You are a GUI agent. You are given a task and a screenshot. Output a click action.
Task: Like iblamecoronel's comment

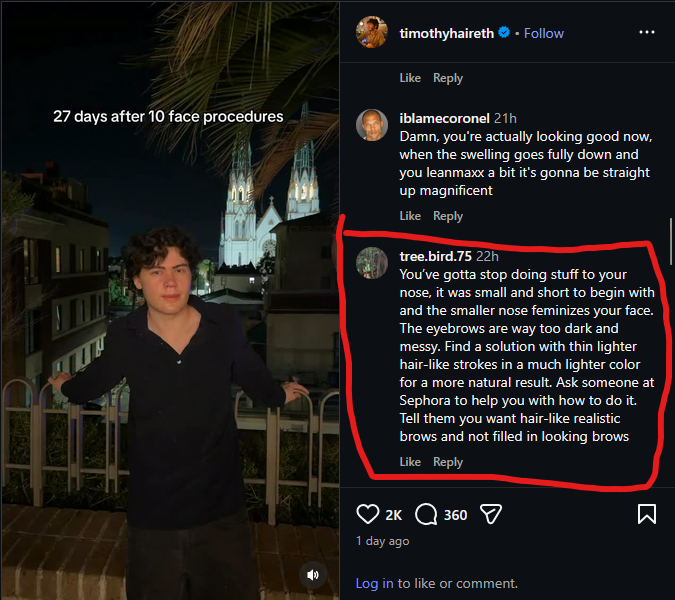(410, 216)
